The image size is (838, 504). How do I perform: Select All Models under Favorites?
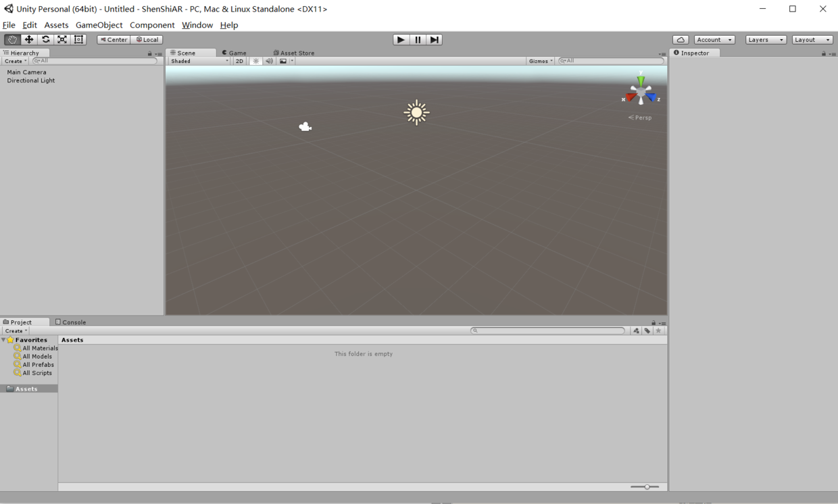[32, 357]
